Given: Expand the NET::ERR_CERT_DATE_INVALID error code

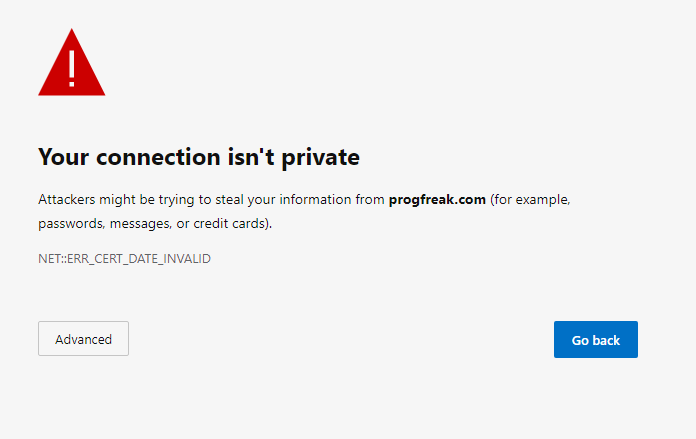Looking at the screenshot, I should point(124,258).
